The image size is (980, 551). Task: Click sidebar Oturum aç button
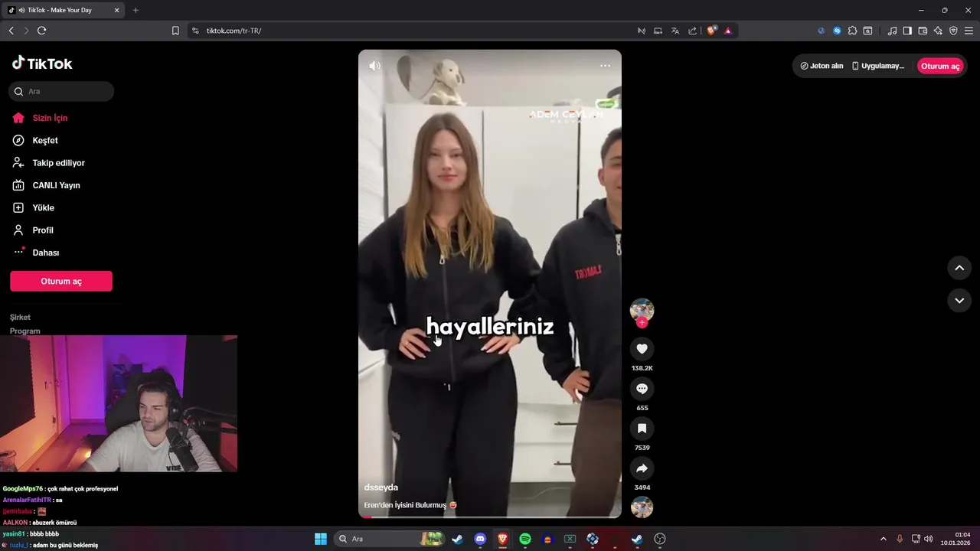(61, 281)
